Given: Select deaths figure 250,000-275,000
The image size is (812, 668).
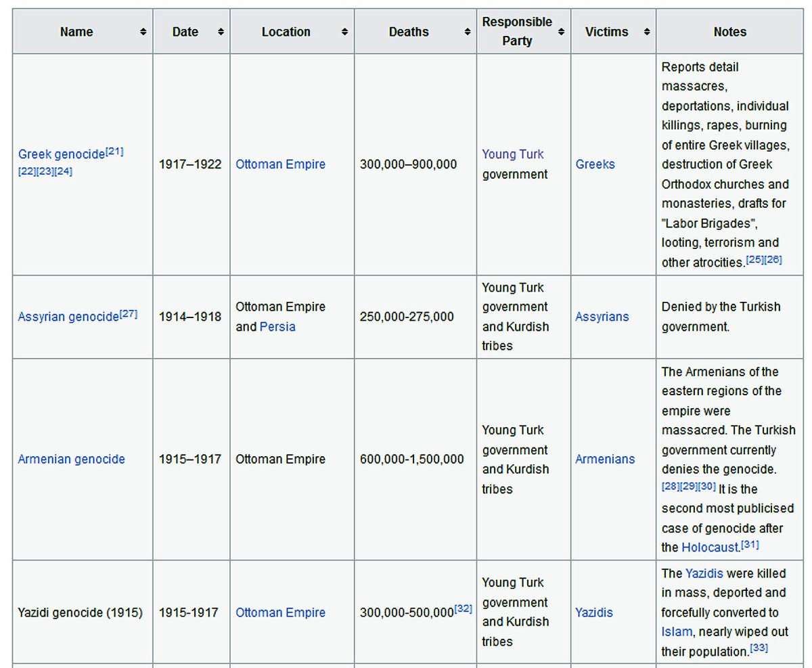Looking at the screenshot, I should tap(407, 317).
